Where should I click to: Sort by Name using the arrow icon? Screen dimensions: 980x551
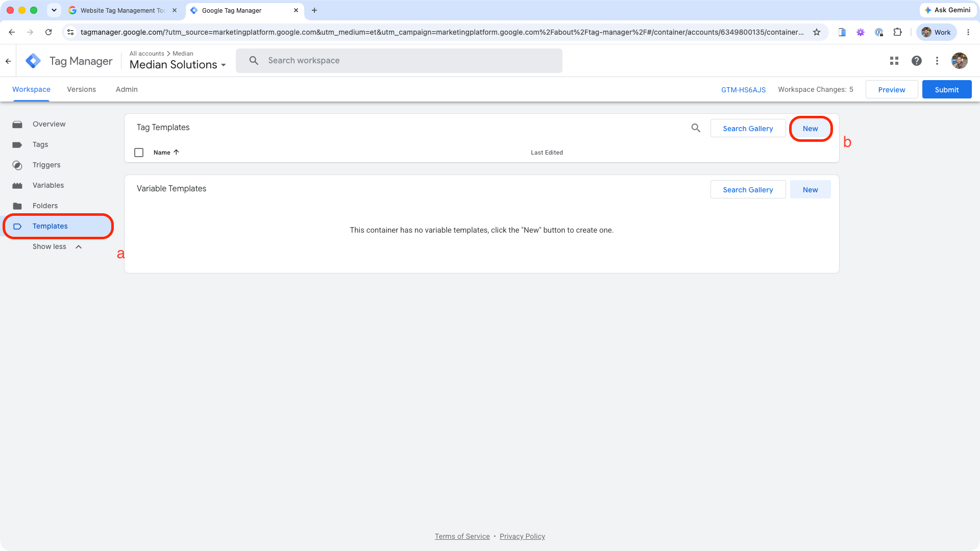coord(176,152)
